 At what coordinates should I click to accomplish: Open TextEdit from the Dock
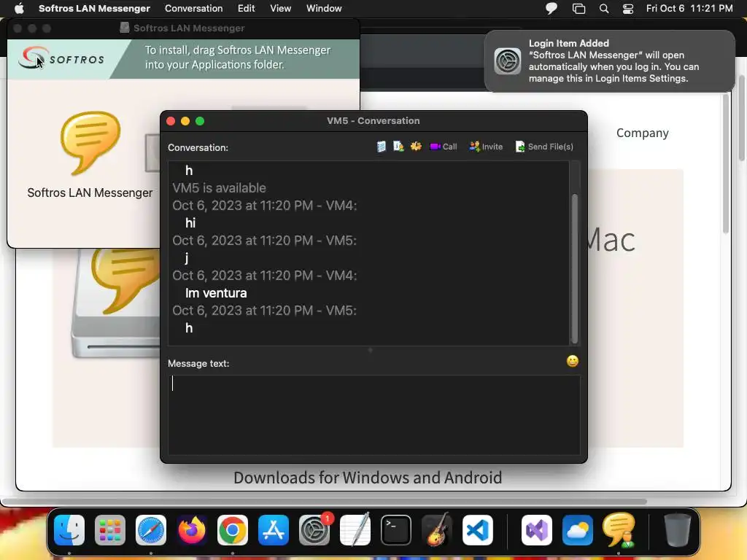(355, 529)
